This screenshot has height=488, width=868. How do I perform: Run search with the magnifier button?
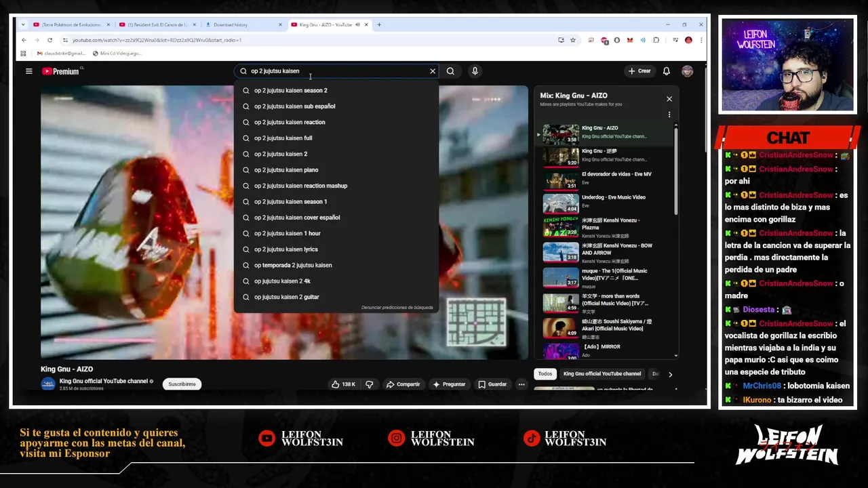(450, 71)
